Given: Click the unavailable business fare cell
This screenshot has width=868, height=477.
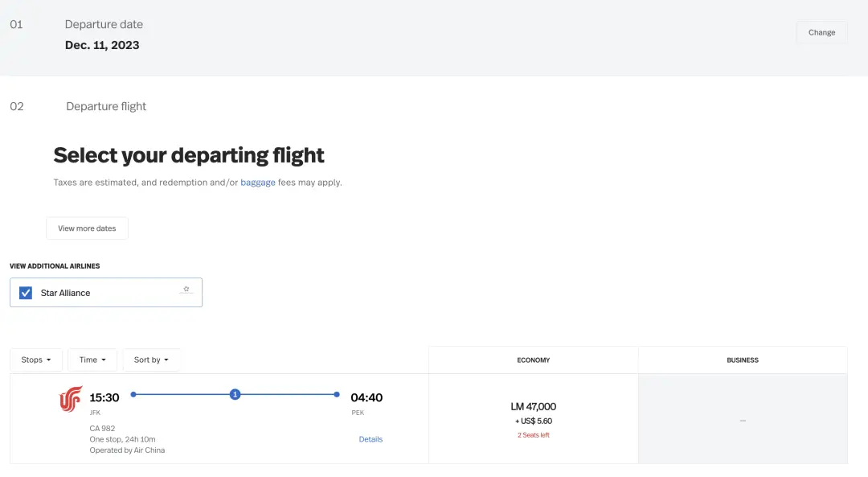Looking at the screenshot, I should (743, 419).
